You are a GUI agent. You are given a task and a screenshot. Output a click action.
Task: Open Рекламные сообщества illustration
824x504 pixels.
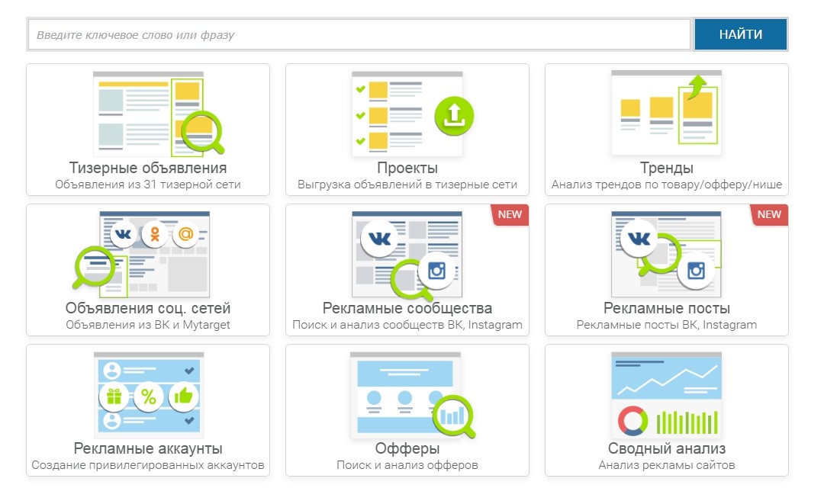[407, 255]
